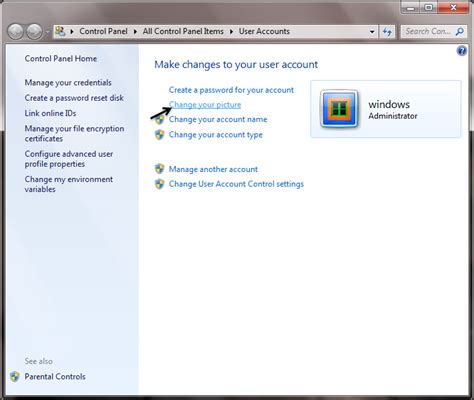The image size is (474, 400).
Task: Click Change User Account Control settings link
Action: [236, 184]
